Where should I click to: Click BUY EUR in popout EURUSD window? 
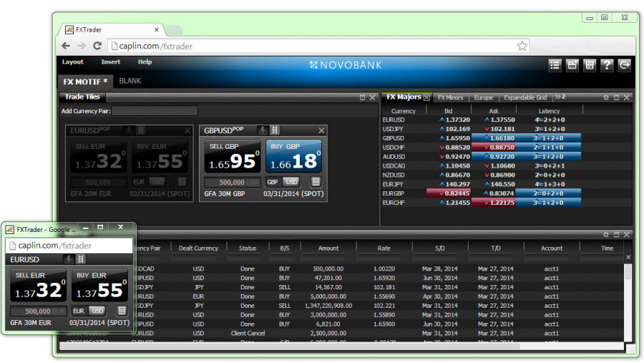[99, 285]
